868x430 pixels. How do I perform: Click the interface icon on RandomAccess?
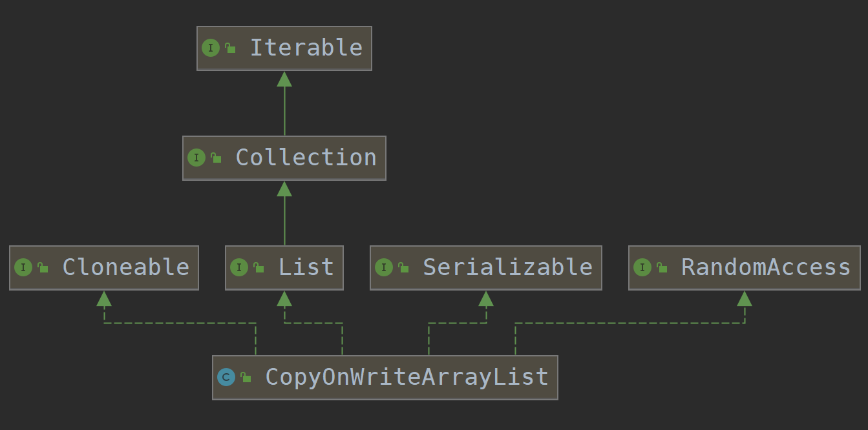click(x=642, y=268)
